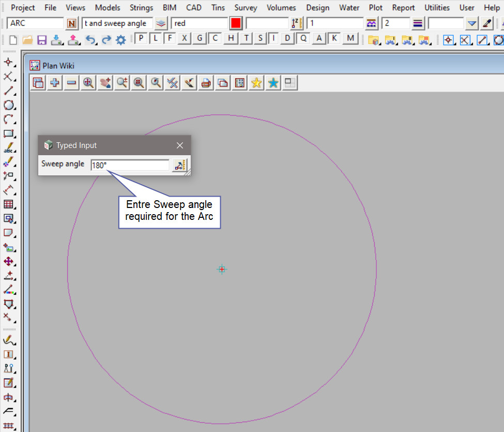Viewport: 504px width, 432px height.
Task: Toggle the M snap button
Action: pyautogui.click(x=351, y=38)
